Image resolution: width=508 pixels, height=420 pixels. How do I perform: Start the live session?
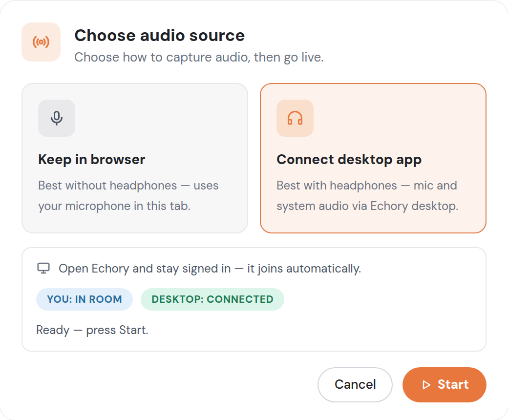pos(444,385)
